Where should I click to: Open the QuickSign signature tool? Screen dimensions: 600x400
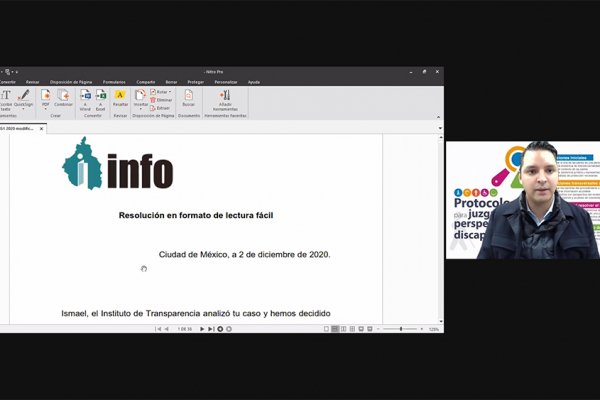point(23,98)
